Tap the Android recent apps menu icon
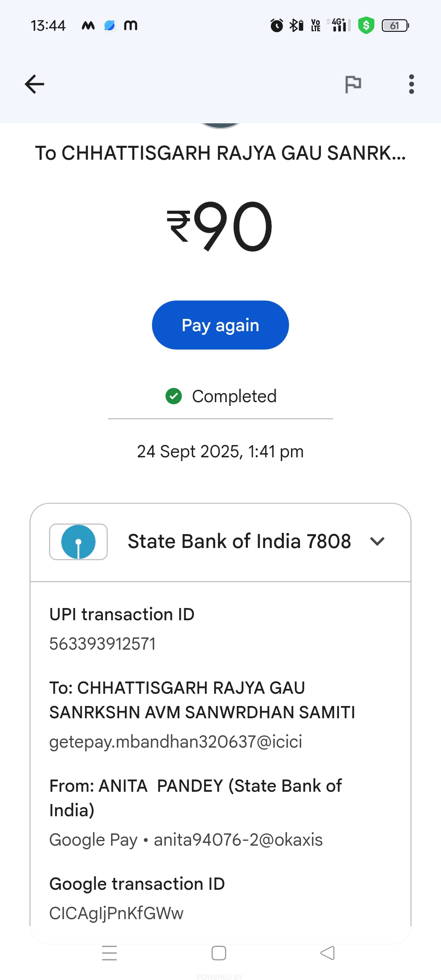 (x=109, y=953)
